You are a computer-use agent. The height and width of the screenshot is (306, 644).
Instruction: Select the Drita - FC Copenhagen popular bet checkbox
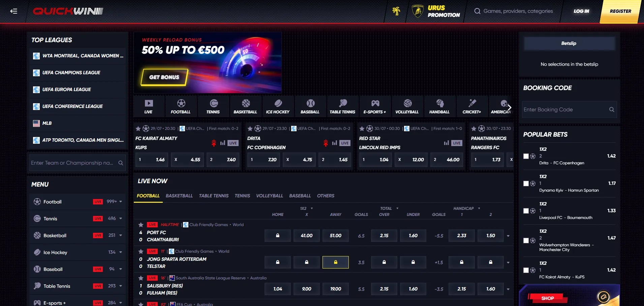526,156
